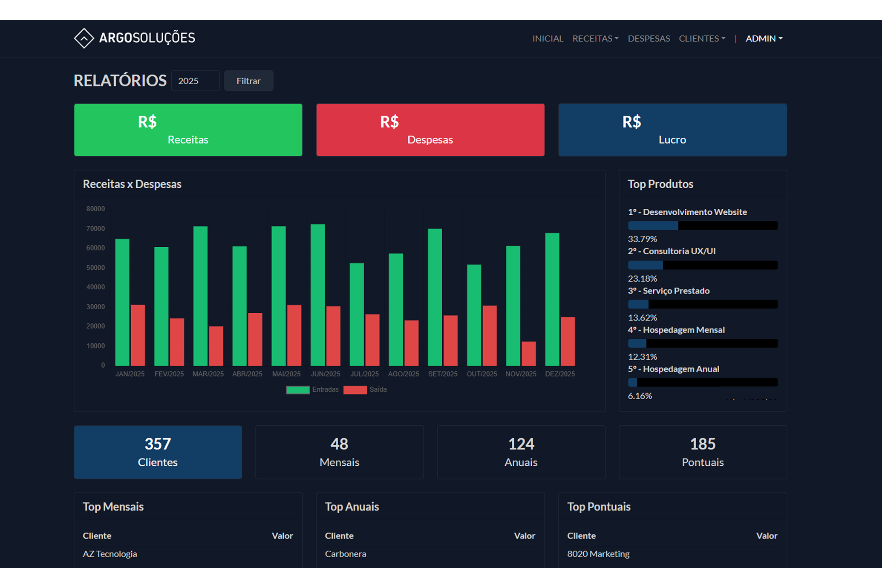
Task: Click the Argo Soluções diamond logo icon
Action: pyautogui.click(x=84, y=38)
